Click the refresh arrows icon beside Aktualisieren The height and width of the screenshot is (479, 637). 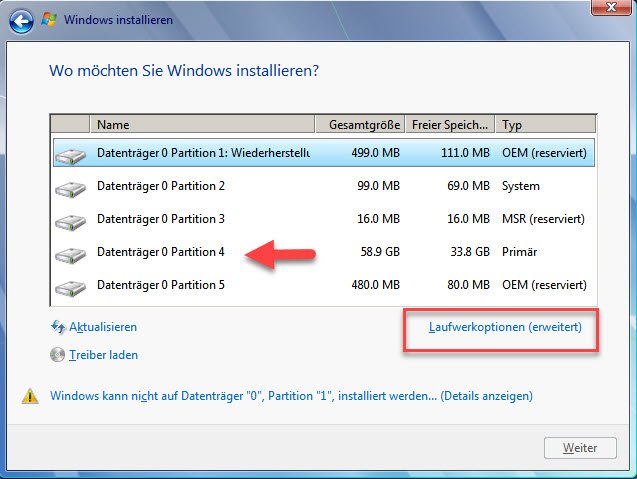pyautogui.click(x=58, y=327)
